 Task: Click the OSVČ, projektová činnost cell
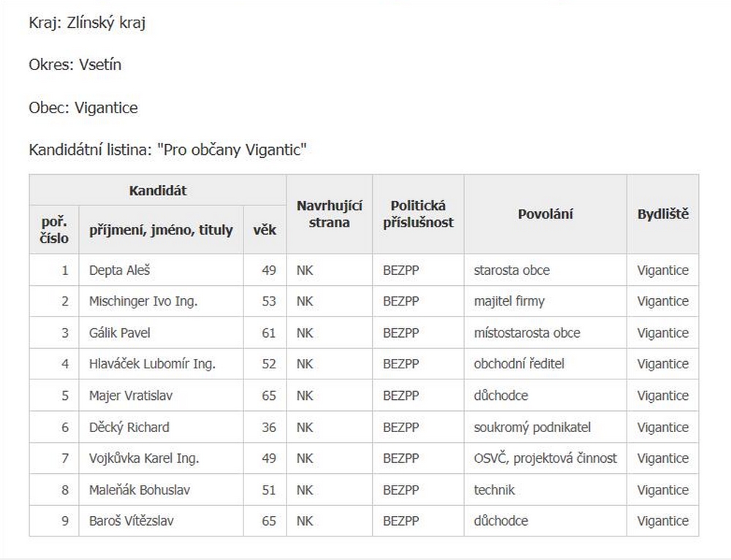(545, 458)
